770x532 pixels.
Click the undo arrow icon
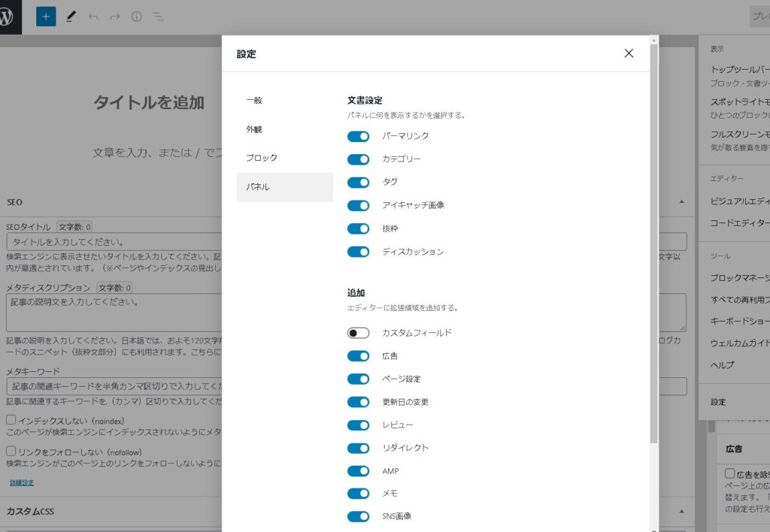[x=93, y=16]
